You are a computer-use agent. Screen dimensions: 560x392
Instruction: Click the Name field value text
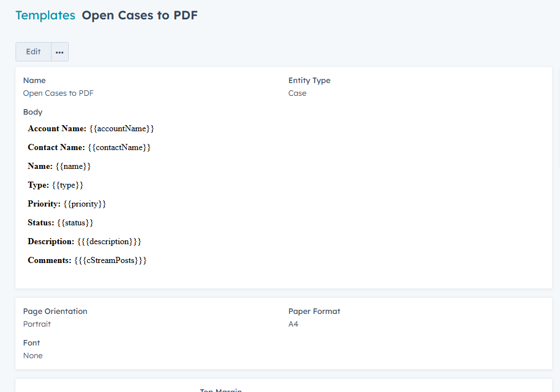(x=58, y=93)
